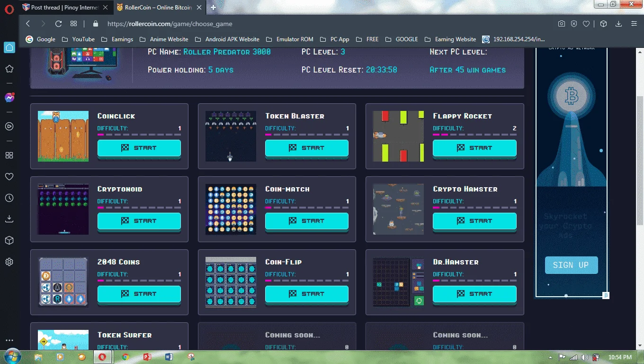Open Speed Dial start page grid
Image resolution: width=644 pixels, height=364 pixels.
click(x=73, y=24)
